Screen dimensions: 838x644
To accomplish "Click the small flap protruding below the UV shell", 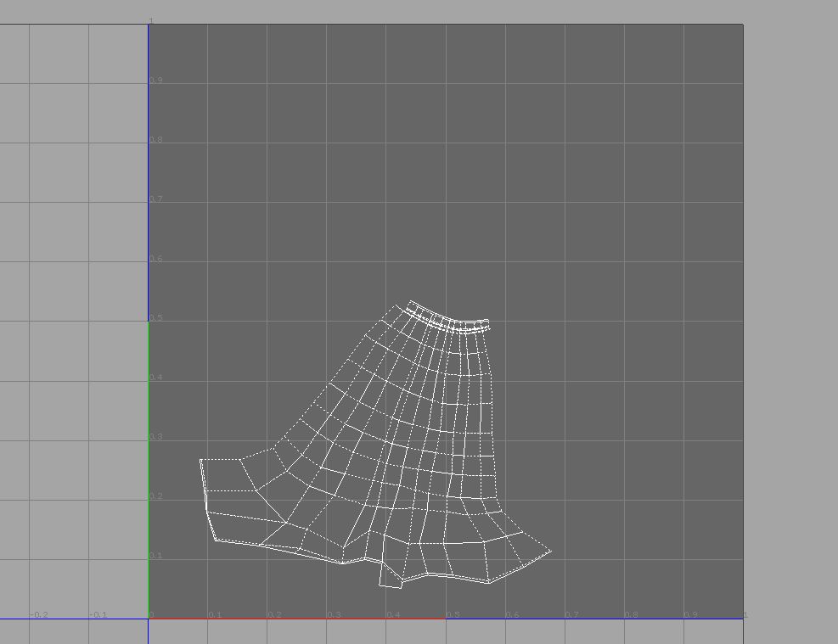I will click(391, 575).
